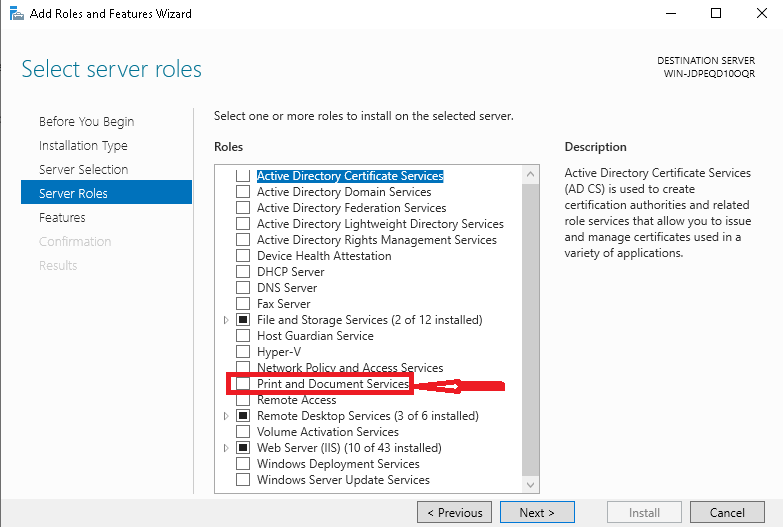Click the wizard icon in title bar

16,13
